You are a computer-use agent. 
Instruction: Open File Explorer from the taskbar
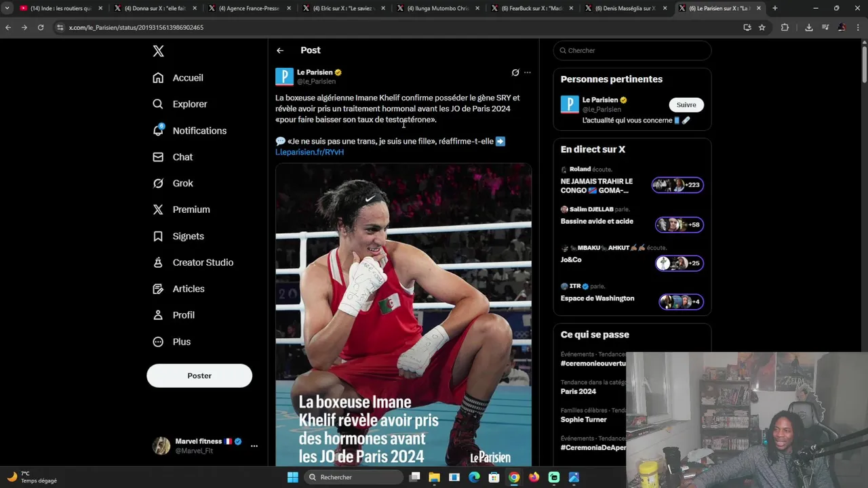click(435, 477)
